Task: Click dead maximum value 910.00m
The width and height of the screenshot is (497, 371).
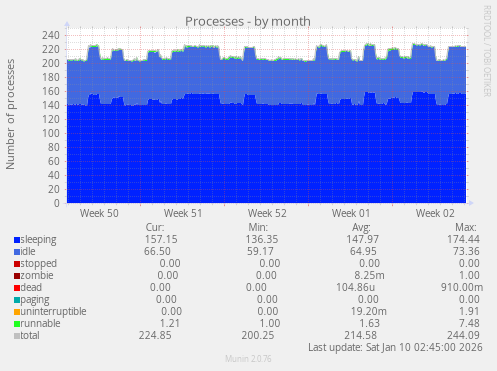Action: click(x=462, y=287)
